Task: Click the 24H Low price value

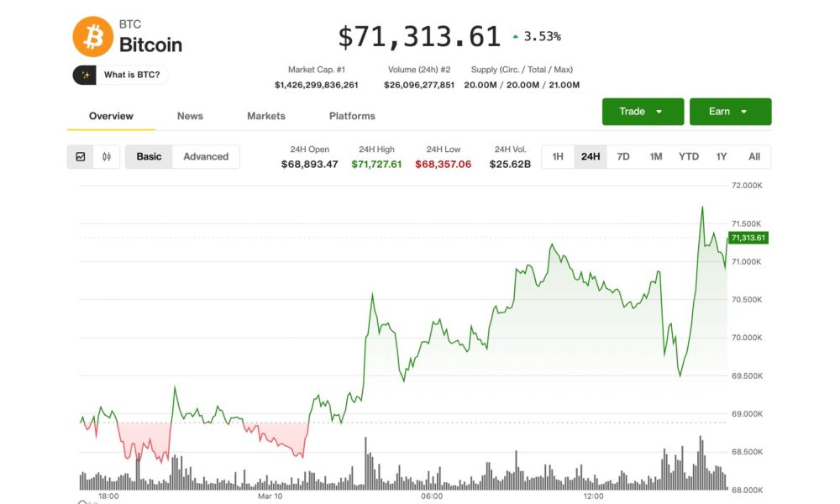Action: [444, 165]
